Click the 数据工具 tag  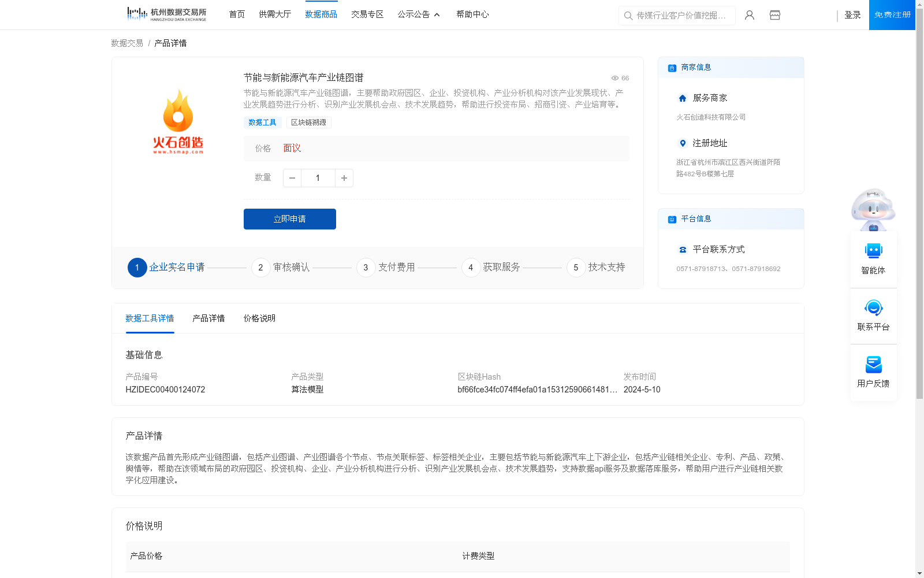click(262, 123)
